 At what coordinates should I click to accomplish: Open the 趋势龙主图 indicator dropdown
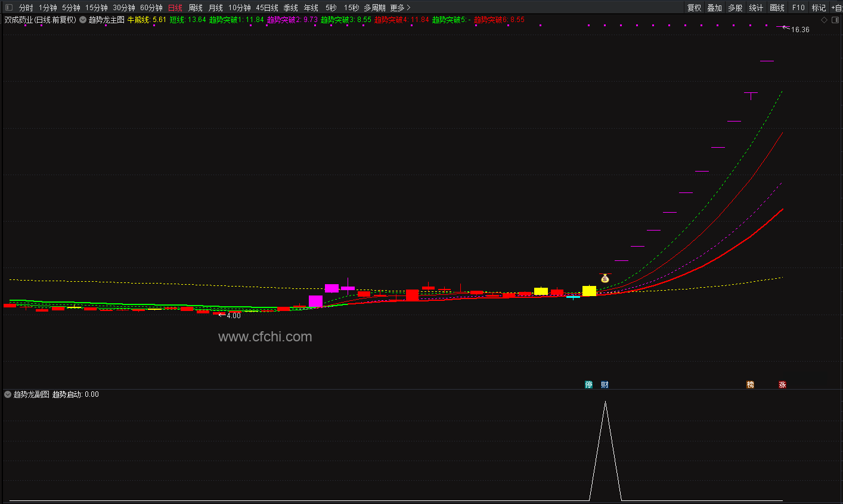click(x=83, y=20)
